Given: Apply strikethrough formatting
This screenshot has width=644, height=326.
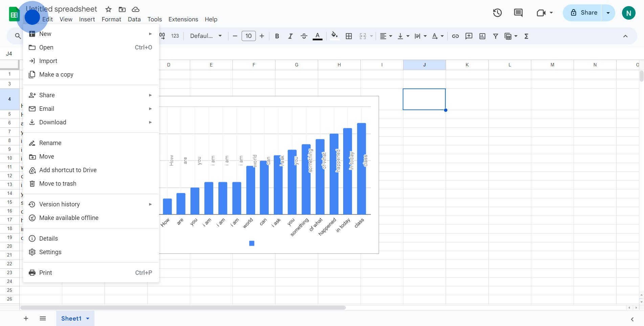Looking at the screenshot, I should (x=304, y=36).
